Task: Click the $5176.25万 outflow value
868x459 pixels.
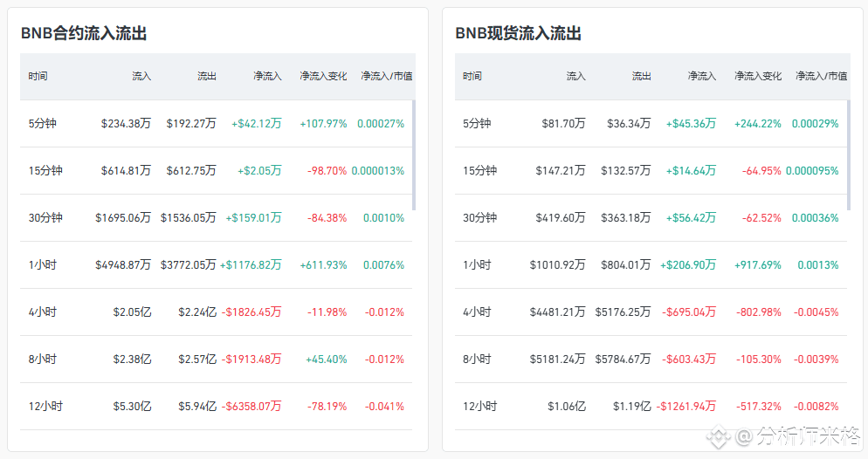Action: pyautogui.click(x=623, y=312)
